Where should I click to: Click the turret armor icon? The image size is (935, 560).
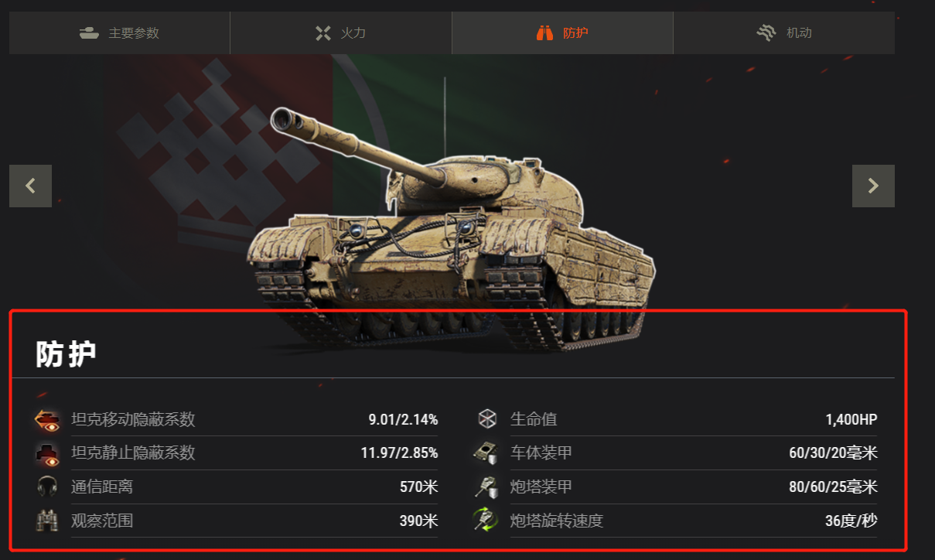[486, 487]
